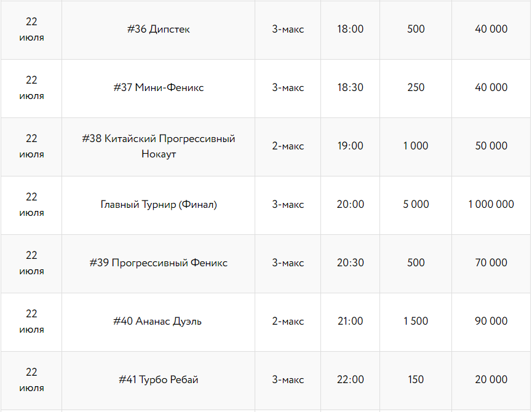Viewport: 532px width, 412px height.
Task: Select the 1 500 buy-in cell
Action: click(416, 321)
